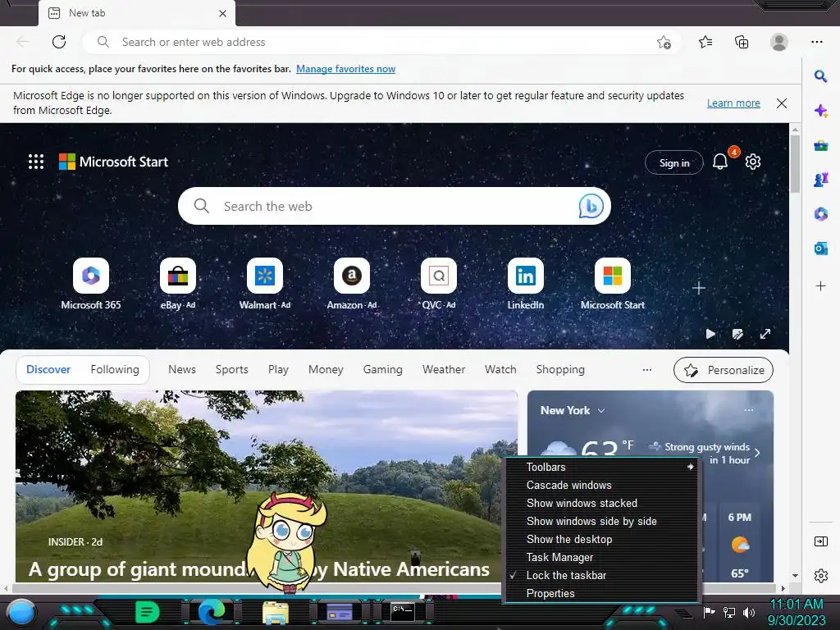
Task: Open the sidebar Tools briefcase icon
Action: [820, 145]
